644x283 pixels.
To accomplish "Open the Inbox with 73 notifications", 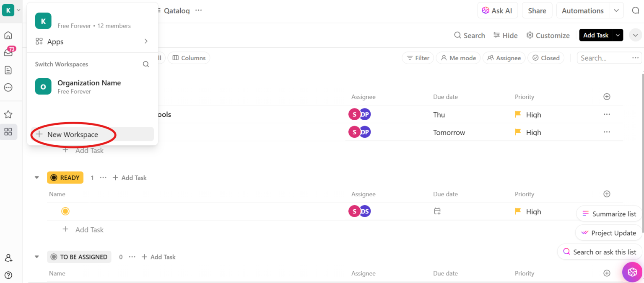I will 8,52.
